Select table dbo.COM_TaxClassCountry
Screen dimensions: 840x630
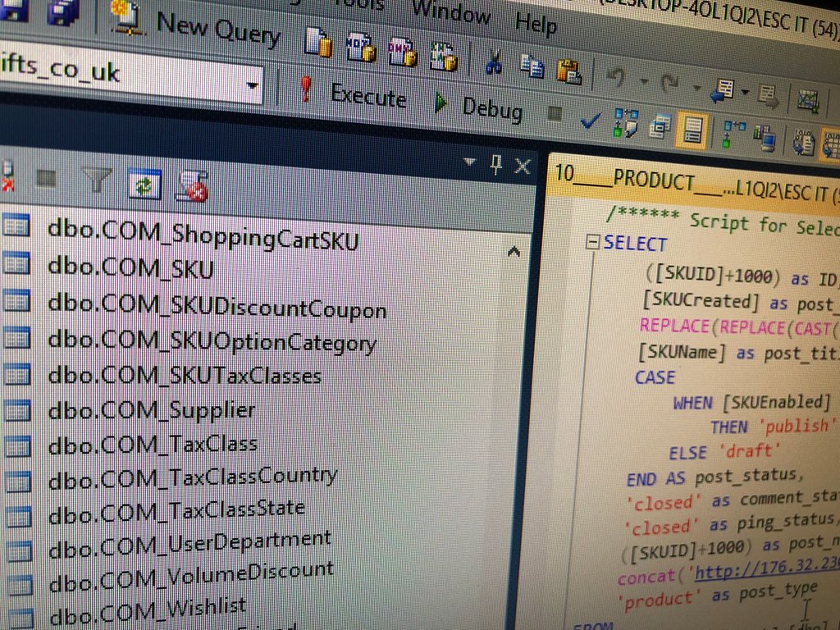point(193,478)
